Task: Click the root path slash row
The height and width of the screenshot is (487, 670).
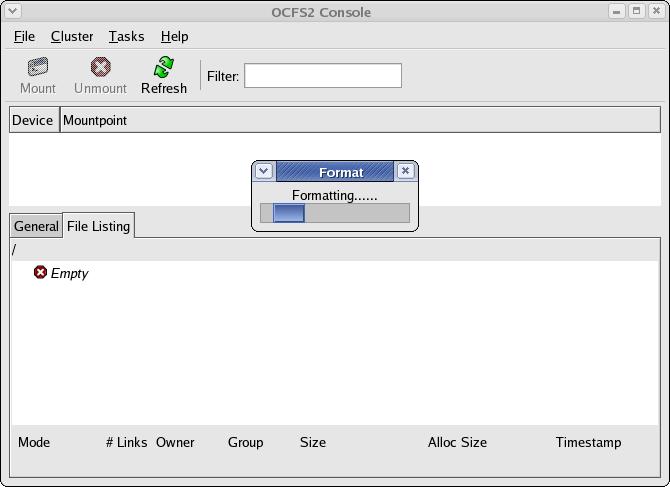Action: coord(335,249)
